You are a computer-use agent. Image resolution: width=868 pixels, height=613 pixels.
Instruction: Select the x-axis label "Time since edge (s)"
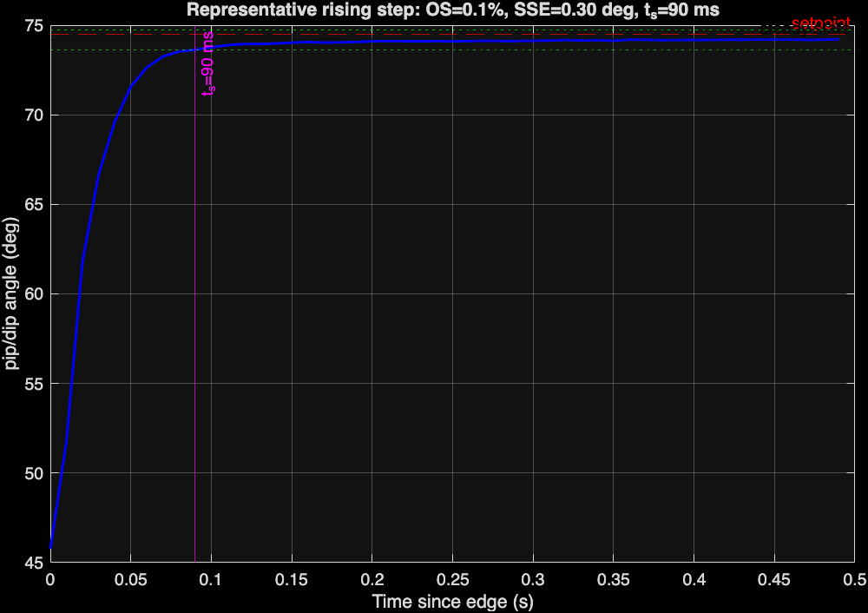(x=452, y=602)
